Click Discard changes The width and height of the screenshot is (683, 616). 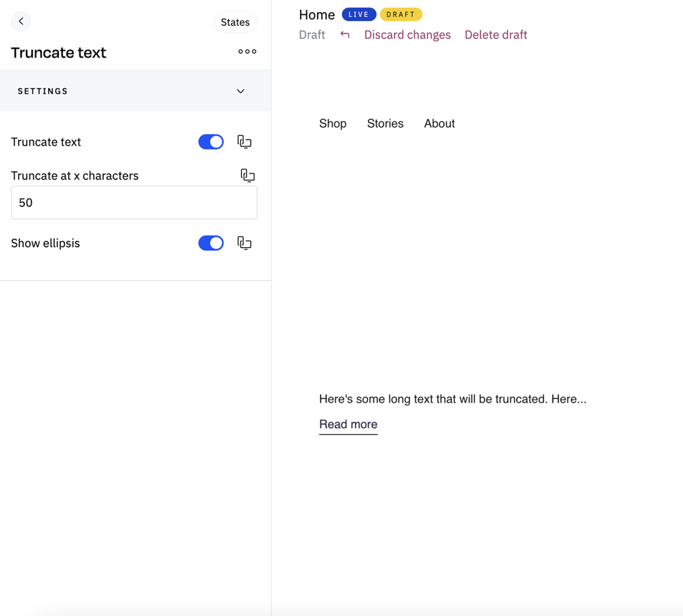(407, 35)
